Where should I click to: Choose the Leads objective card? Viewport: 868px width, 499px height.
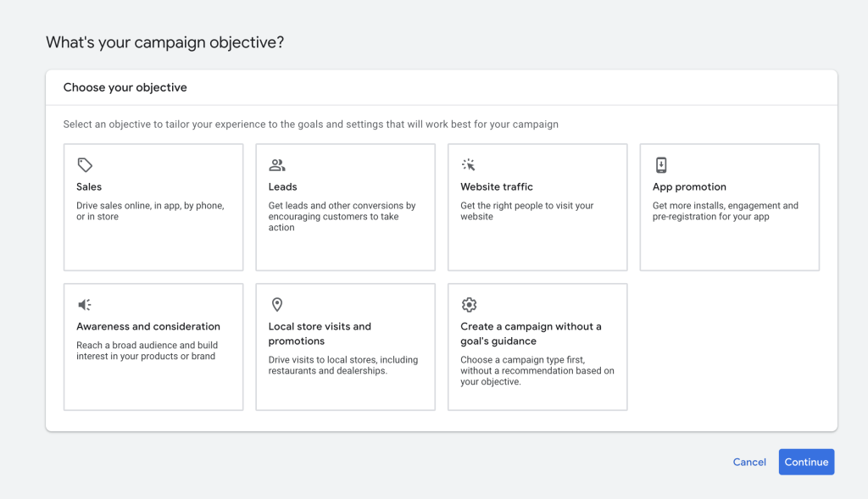pyautogui.click(x=346, y=208)
